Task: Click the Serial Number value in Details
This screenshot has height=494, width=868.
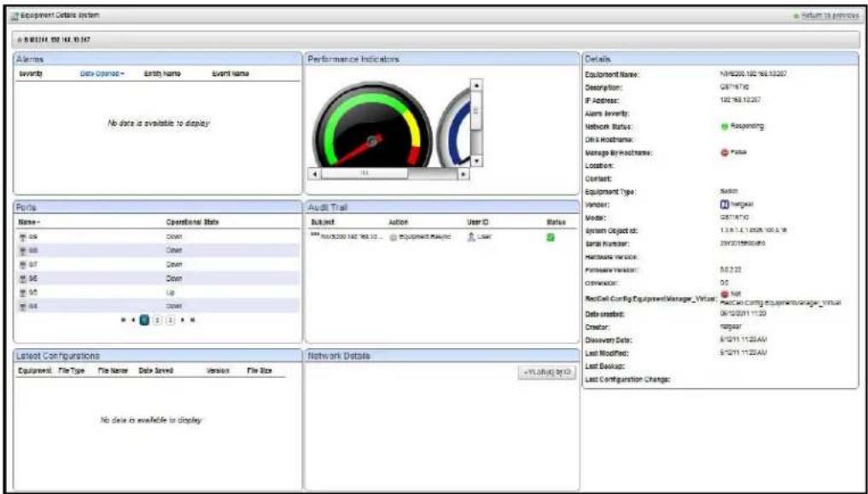Action: (x=743, y=243)
